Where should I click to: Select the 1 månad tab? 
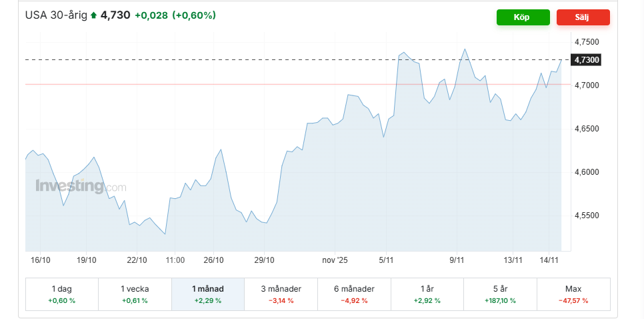pos(208,294)
